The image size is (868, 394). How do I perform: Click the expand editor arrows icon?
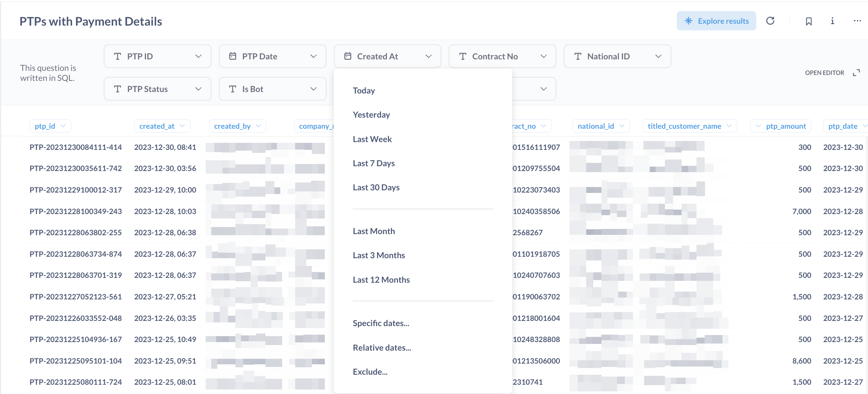tap(856, 73)
